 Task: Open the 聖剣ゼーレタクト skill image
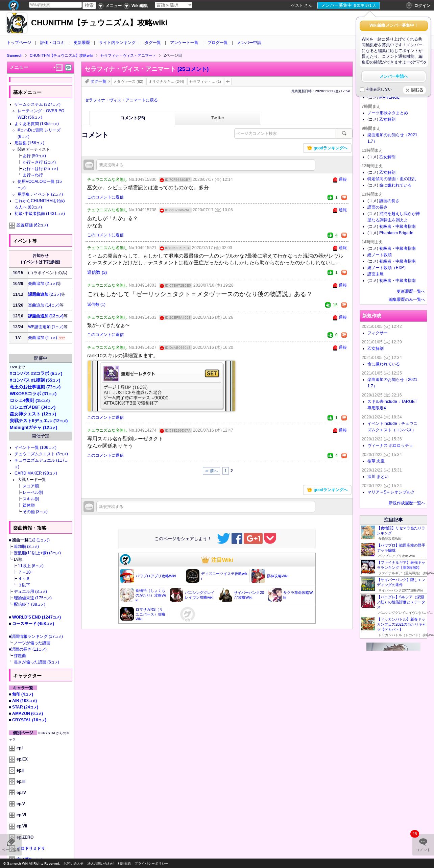point(161,386)
